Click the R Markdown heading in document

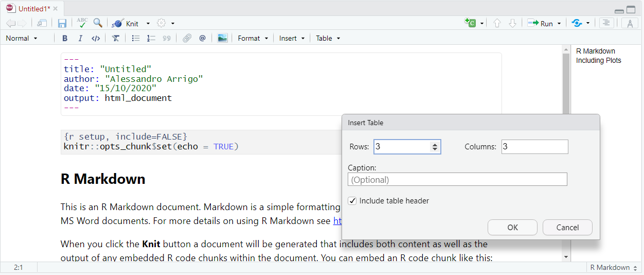103,179
